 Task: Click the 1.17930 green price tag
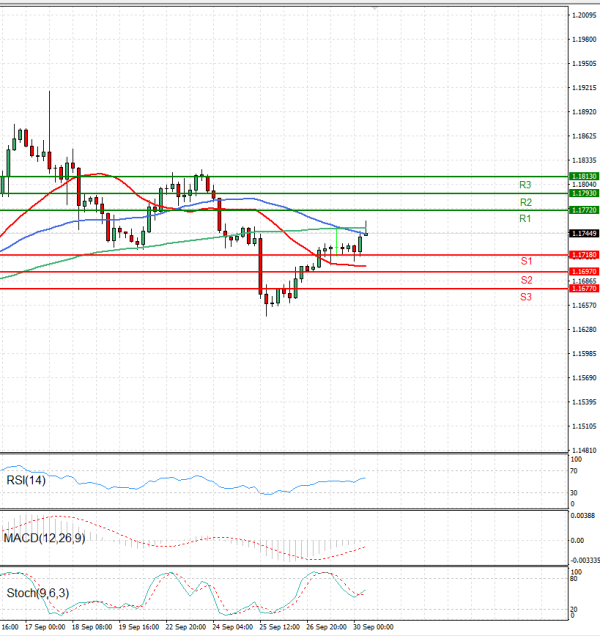[584, 193]
